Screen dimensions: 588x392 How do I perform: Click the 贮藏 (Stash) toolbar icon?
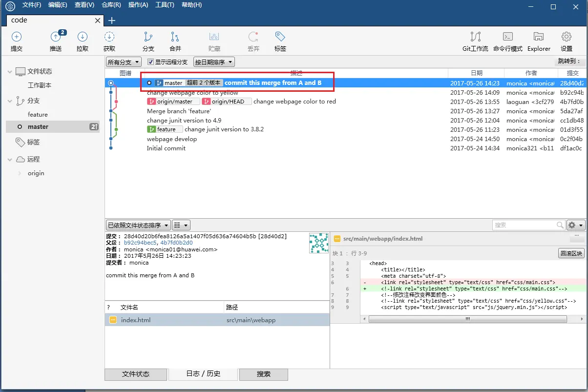click(x=214, y=37)
